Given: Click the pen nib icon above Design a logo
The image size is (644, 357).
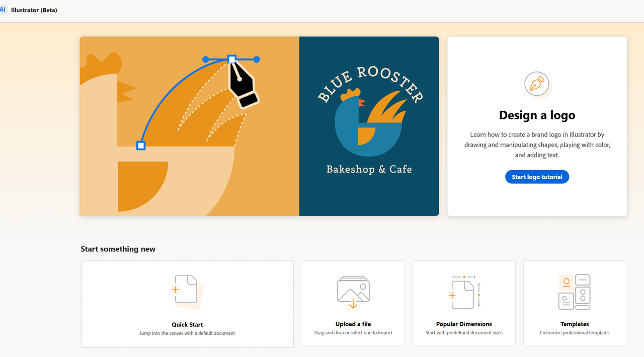Looking at the screenshot, I should [537, 84].
